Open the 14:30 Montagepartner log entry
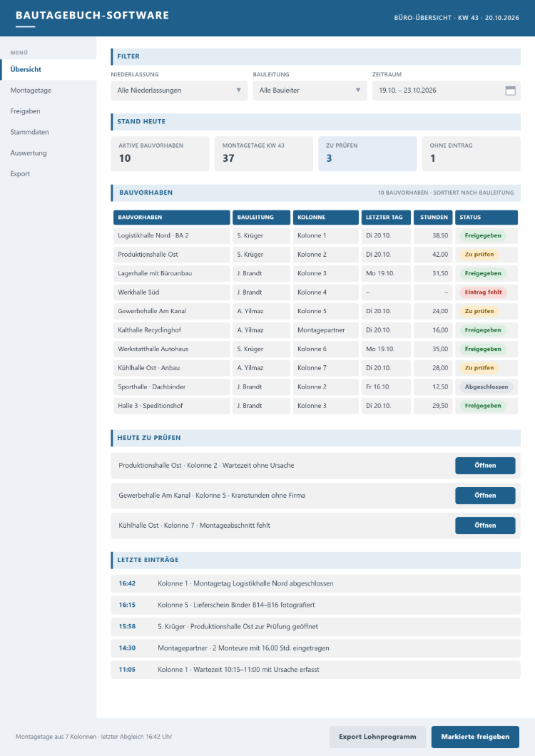 (x=315, y=648)
